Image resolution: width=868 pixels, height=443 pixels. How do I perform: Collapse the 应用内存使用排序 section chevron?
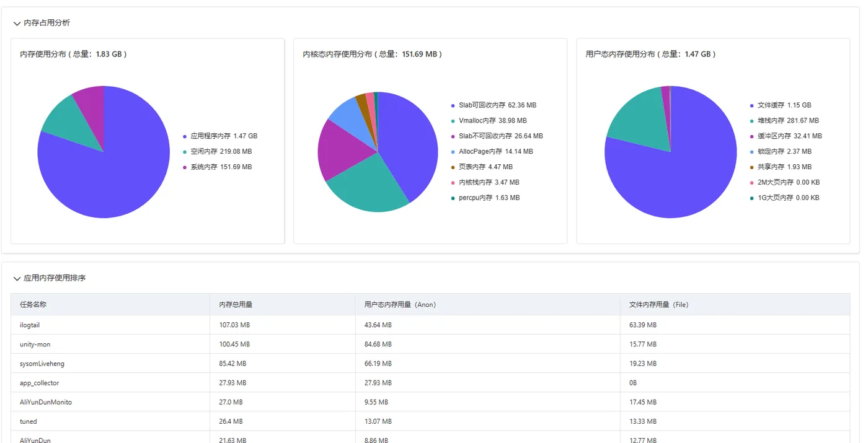17,278
